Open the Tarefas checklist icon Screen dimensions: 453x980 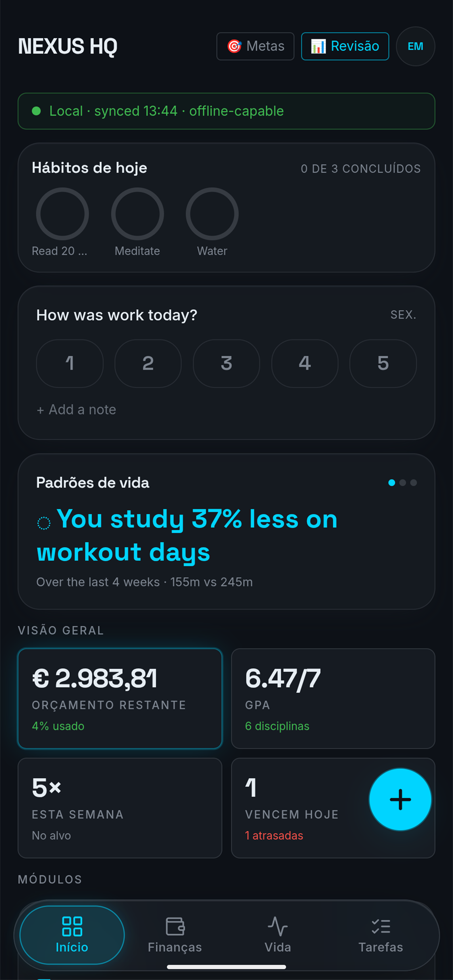381,926
